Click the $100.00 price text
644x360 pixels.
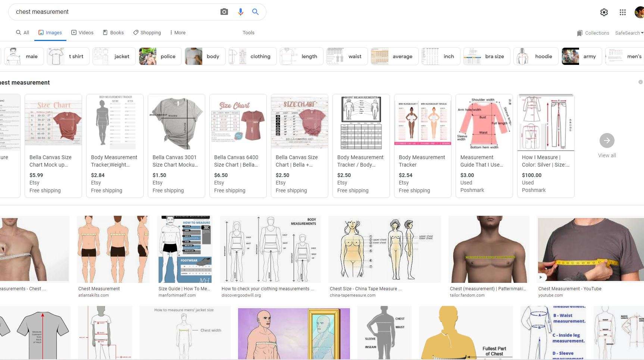tap(532, 175)
